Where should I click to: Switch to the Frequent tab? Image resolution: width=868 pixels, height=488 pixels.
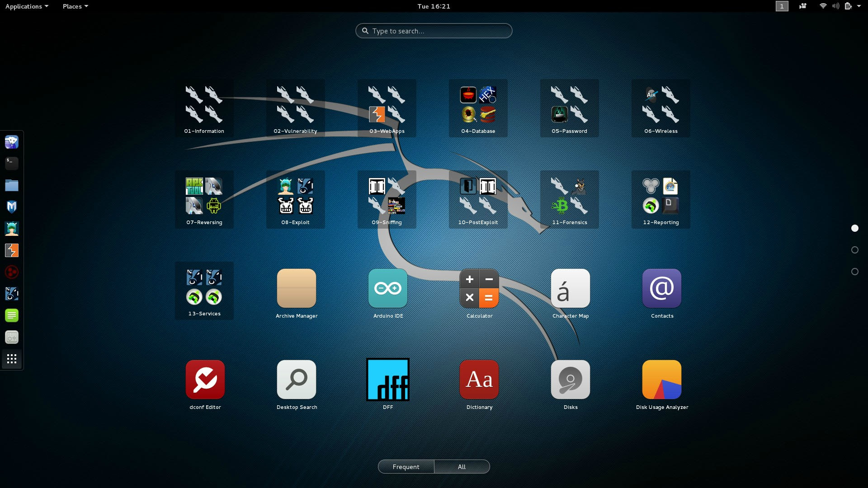406,467
